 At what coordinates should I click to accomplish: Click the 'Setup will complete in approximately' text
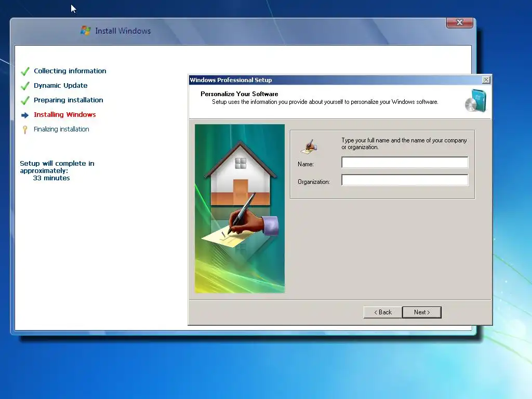pos(57,167)
